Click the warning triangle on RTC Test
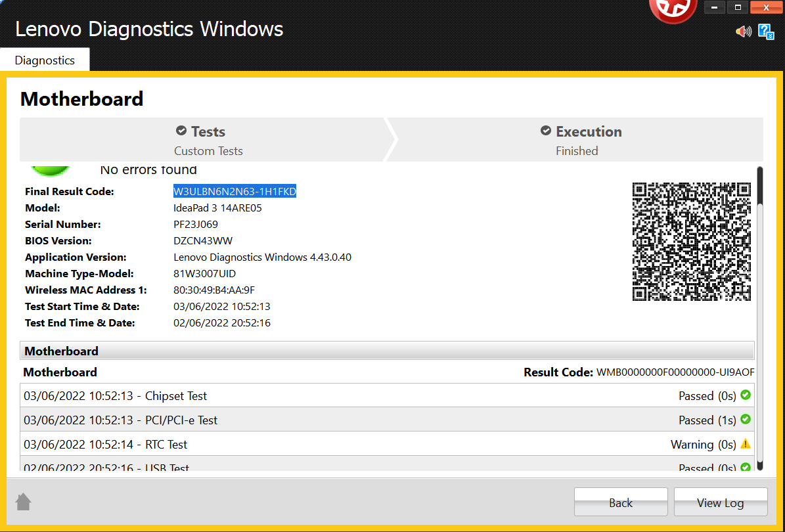Viewport: 785px width, 532px height. coord(746,443)
